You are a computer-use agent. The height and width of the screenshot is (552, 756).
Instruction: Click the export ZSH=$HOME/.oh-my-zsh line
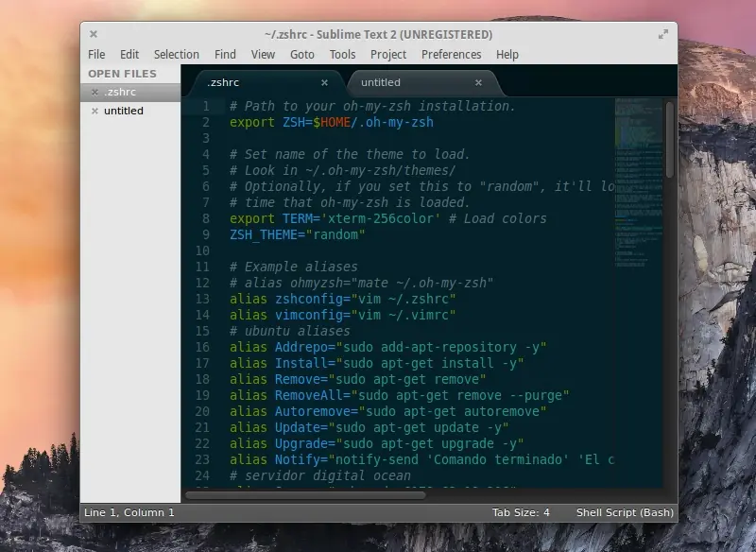pyautogui.click(x=332, y=123)
